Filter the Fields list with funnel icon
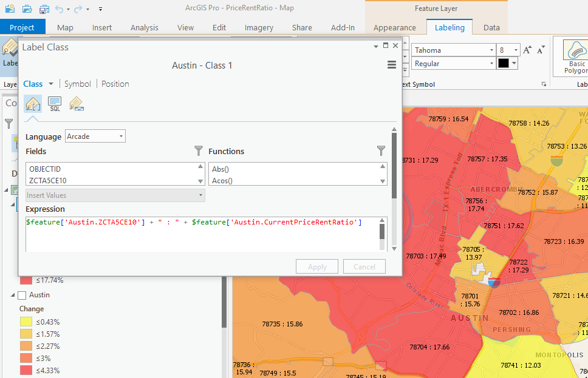This screenshot has height=378, width=588. 199,151
